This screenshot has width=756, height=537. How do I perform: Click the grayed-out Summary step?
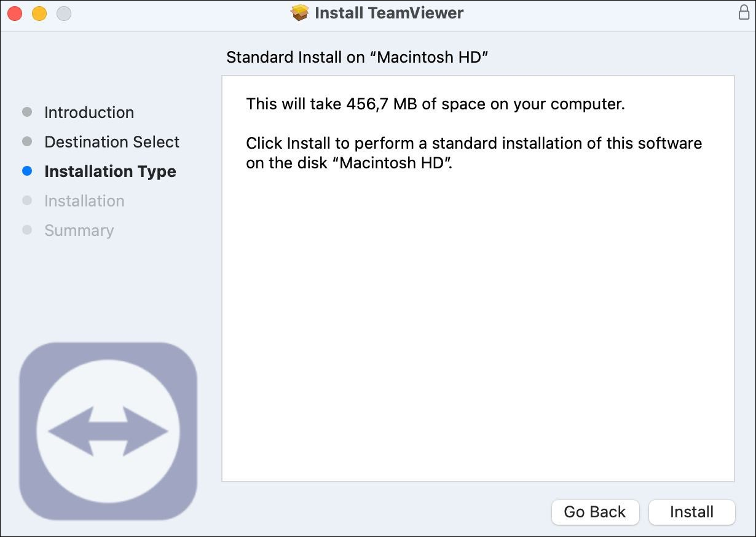tap(79, 230)
